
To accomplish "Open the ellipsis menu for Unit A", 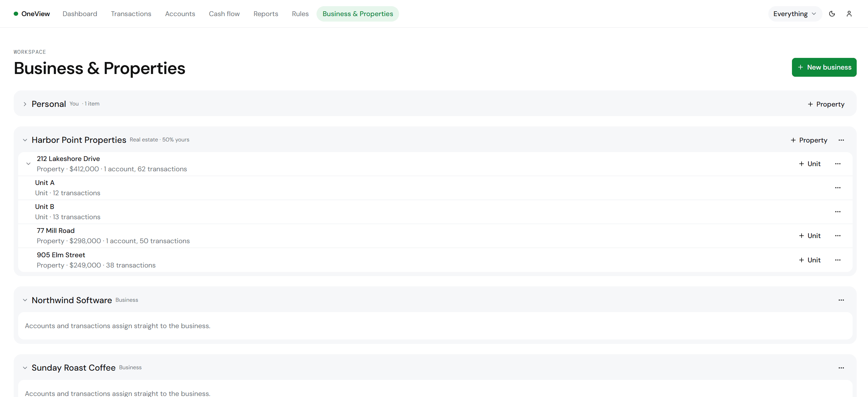I will pyautogui.click(x=838, y=188).
